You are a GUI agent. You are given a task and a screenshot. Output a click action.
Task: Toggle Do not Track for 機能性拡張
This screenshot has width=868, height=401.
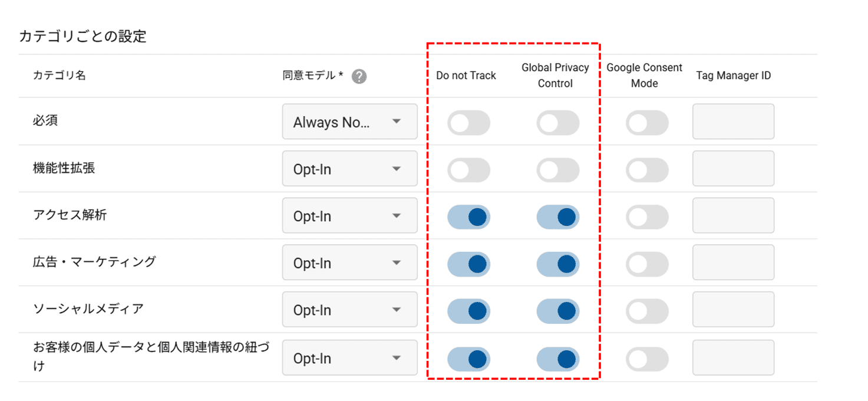[468, 169]
